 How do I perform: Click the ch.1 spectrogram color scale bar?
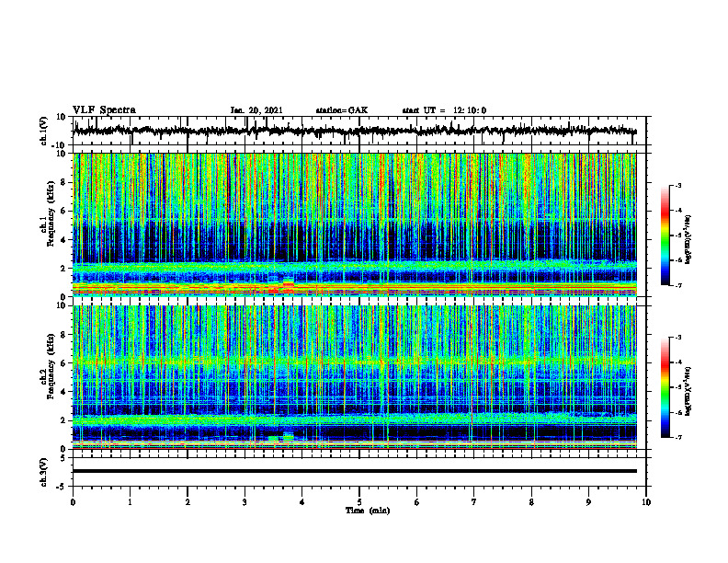pos(665,236)
